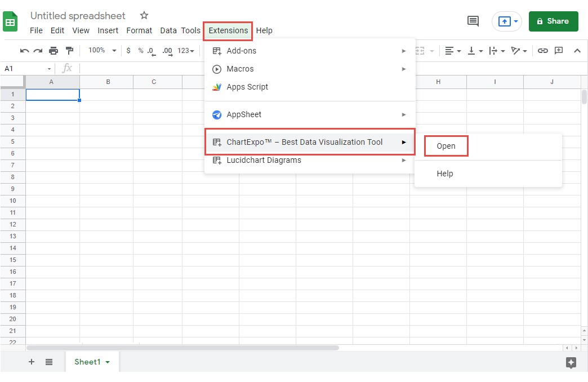
Task: Open the Format menu
Action: tap(139, 30)
